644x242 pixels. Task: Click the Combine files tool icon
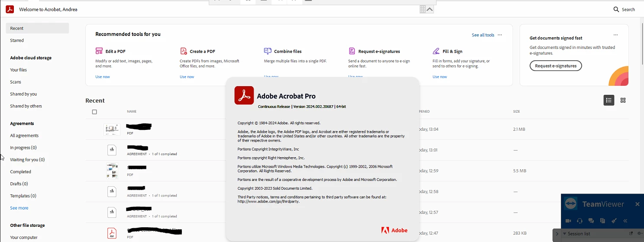click(x=268, y=51)
